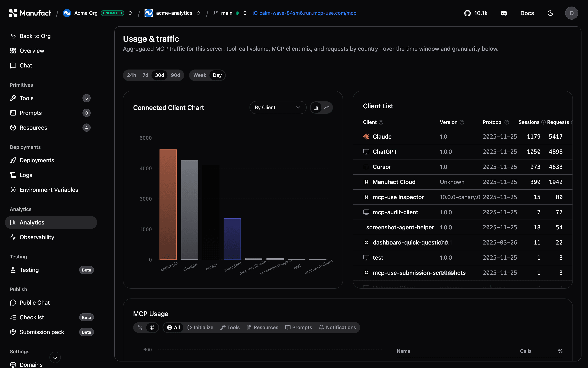Screen dimensions: 588x368
Task: Click the Observability pulse icon
Action: [x=13, y=237]
